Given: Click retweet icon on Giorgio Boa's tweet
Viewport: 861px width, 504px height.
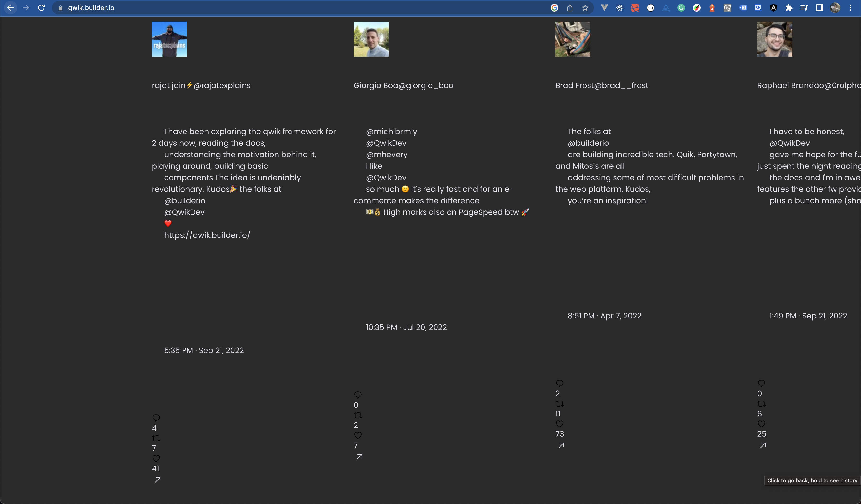Looking at the screenshot, I should point(358,415).
